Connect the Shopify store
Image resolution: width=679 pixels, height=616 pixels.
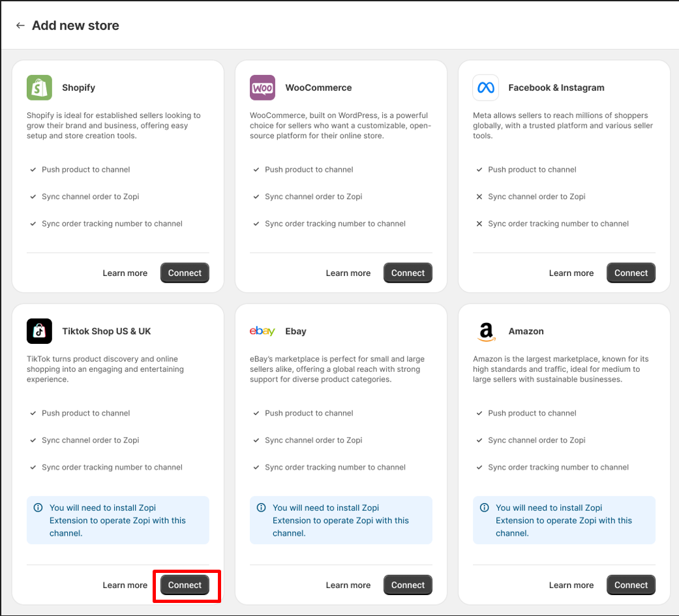click(185, 273)
